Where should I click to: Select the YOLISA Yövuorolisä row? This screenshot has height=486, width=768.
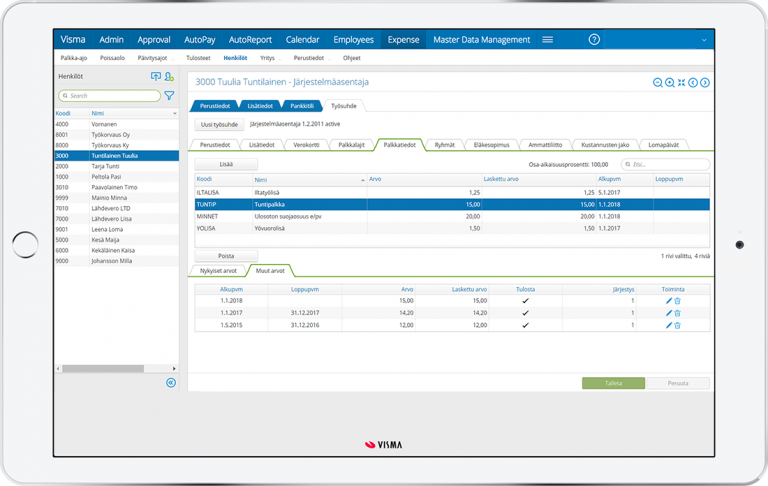452,228
